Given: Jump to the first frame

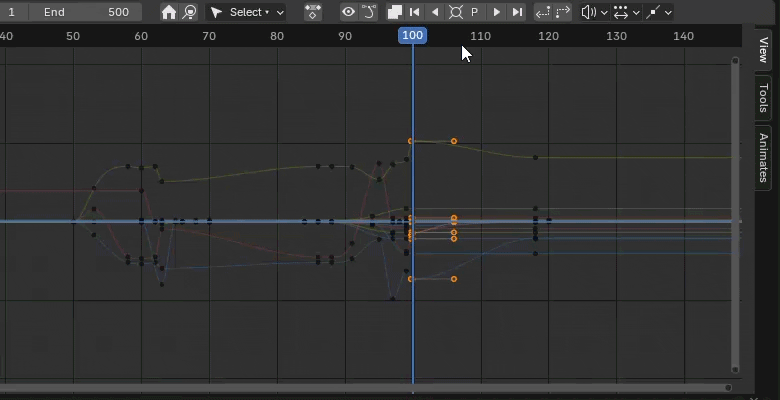Looking at the screenshot, I should pos(415,12).
